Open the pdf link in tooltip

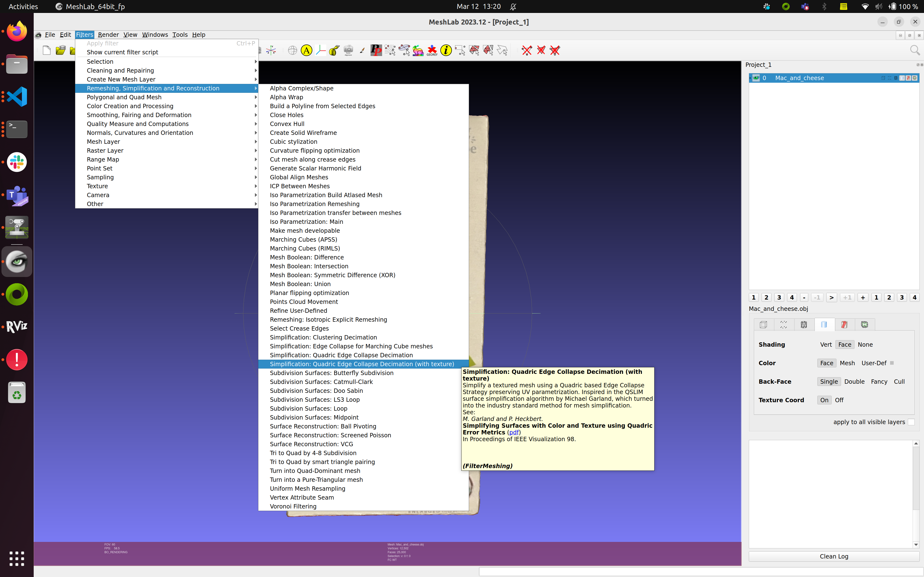[x=514, y=432]
